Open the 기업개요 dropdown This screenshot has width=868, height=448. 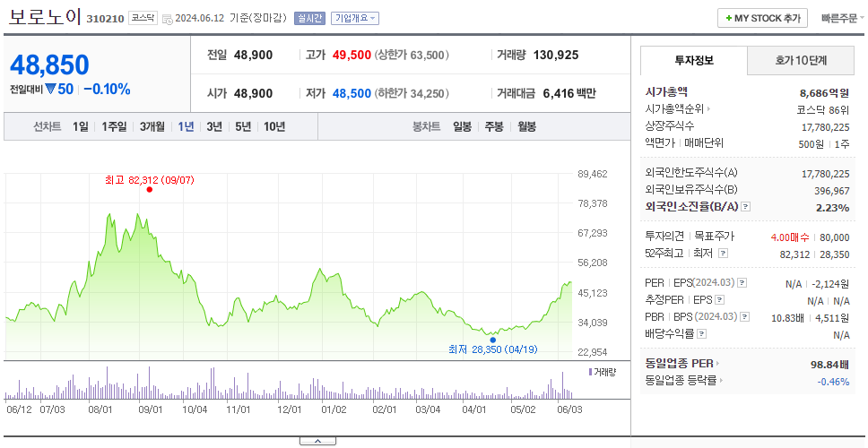coord(355,18)
